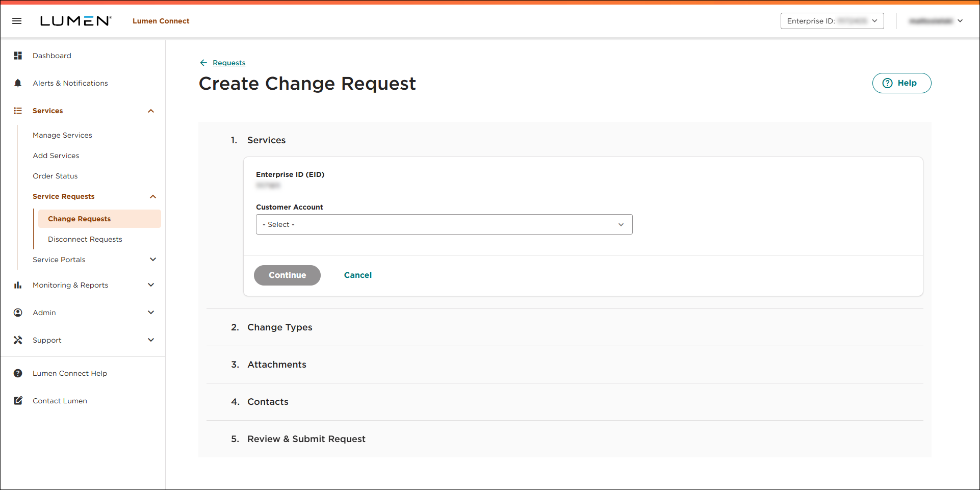Screen dimensions: 980x490
Task: Click step 3 Attachments heading
Action: [x=277, y=365]
